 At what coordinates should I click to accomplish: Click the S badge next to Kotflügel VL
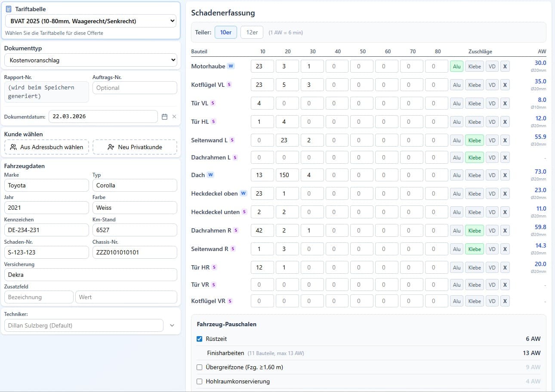[229, 85]
